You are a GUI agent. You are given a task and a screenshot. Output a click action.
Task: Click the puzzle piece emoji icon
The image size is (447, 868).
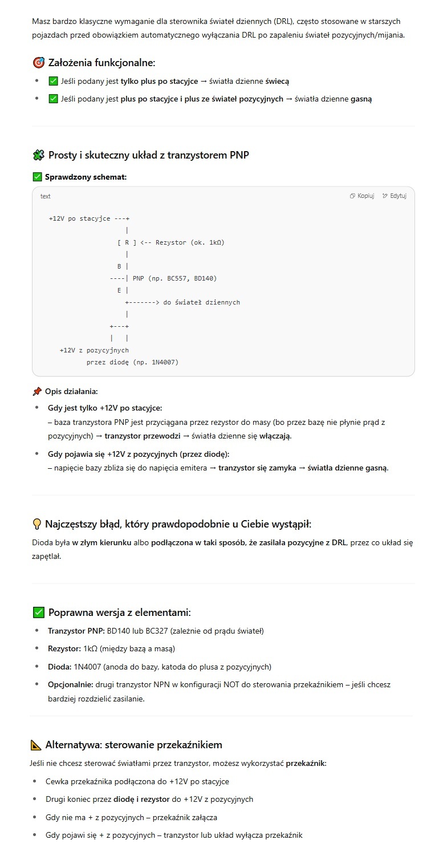tap(39, 155)
